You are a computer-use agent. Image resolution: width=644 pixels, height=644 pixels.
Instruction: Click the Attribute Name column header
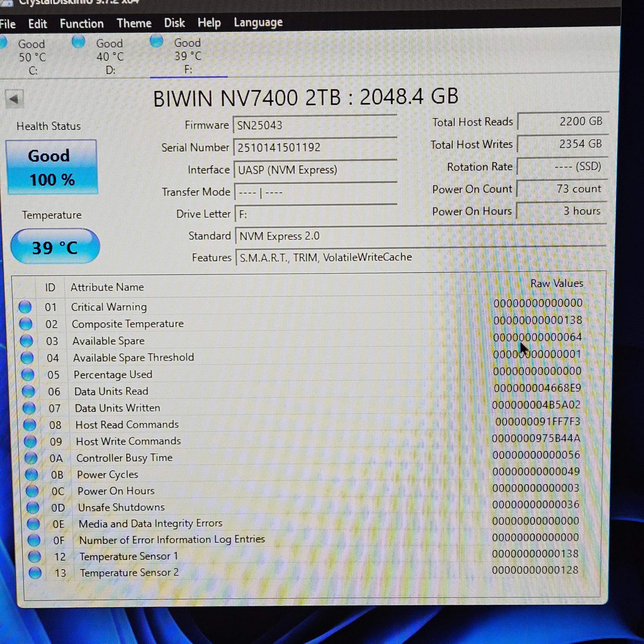click(x=107, y=287)
